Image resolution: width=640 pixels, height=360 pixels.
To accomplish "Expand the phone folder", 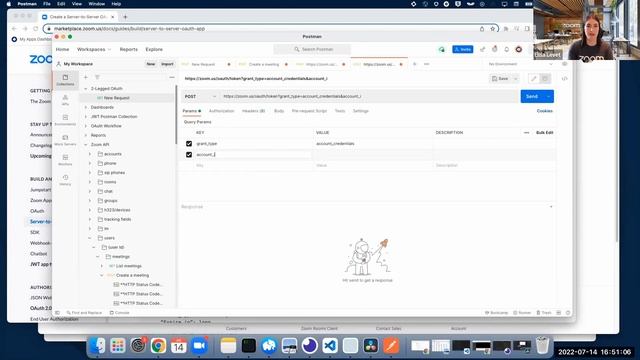I will click(x=90, y=163).
